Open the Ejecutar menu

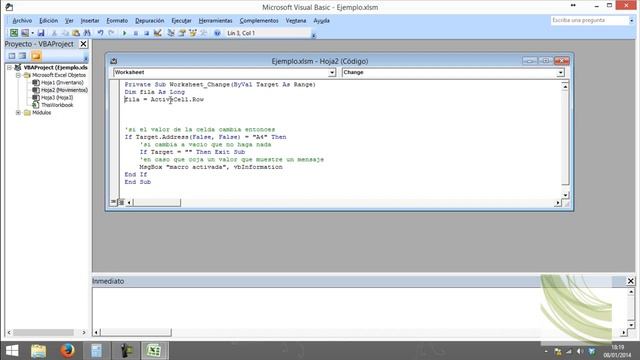tap(181, 20)
